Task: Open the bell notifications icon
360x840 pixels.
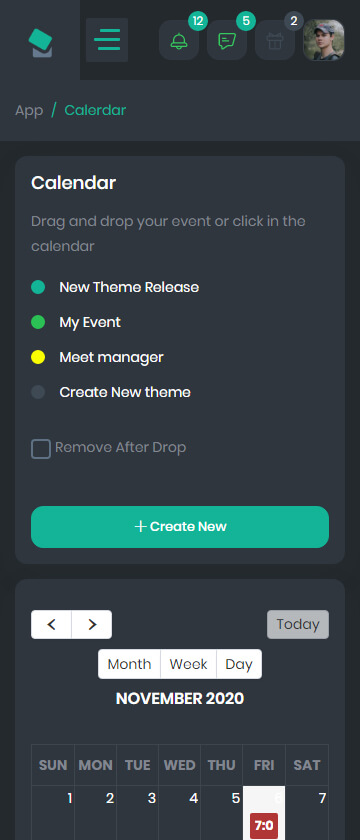Action: (x=179, y=40)
